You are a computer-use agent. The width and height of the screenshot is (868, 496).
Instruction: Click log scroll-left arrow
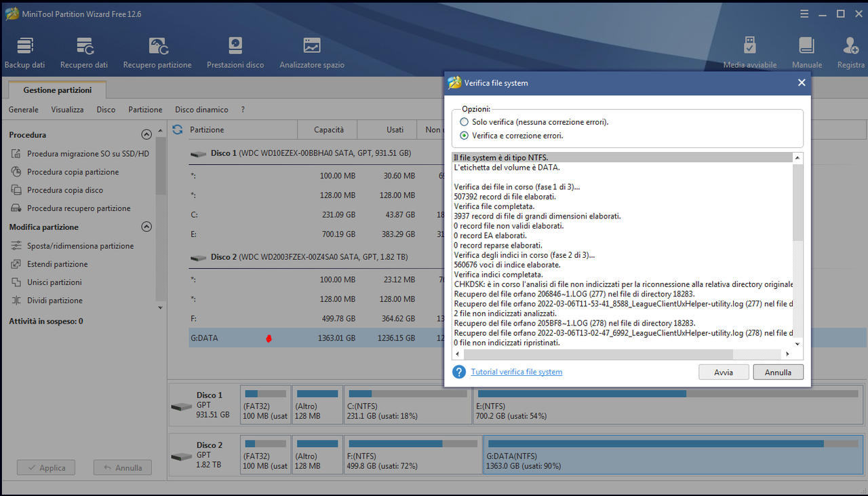(458, 354)
